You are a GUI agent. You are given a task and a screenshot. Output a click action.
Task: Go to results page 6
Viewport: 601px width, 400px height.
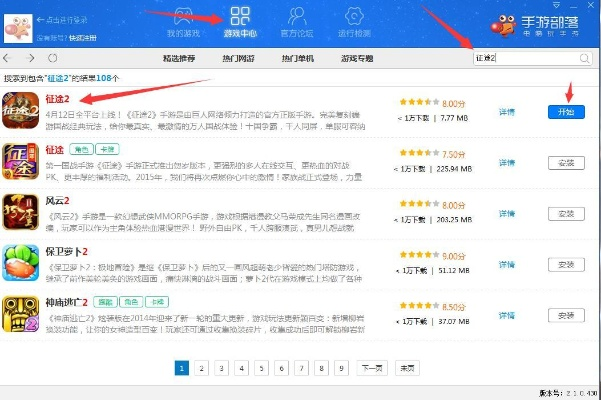coord(281,368)
